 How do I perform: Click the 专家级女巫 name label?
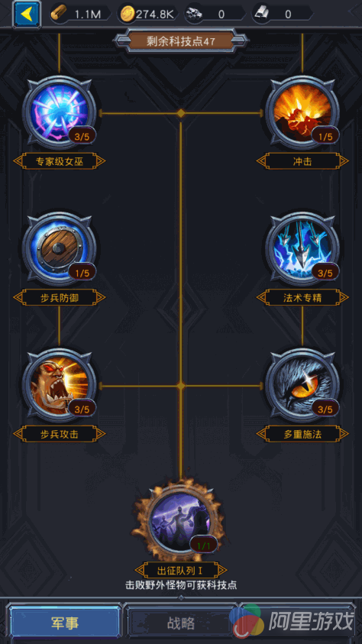click(59, 161)
